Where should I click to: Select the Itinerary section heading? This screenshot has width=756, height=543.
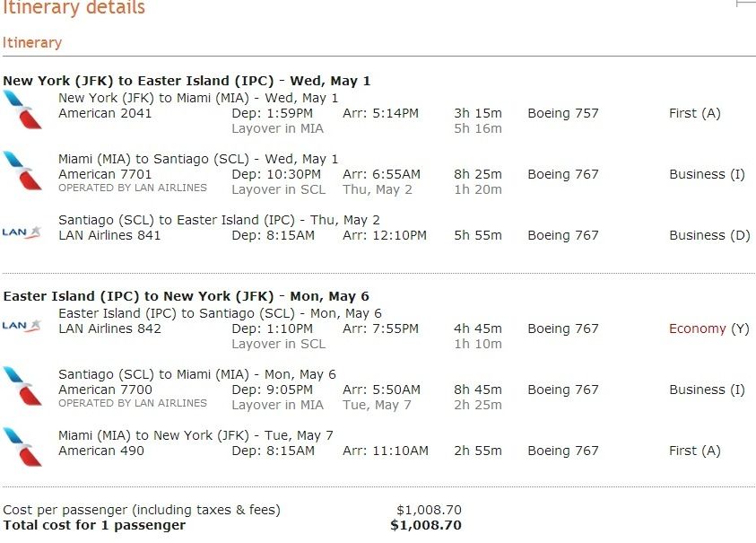pos(32,42)
